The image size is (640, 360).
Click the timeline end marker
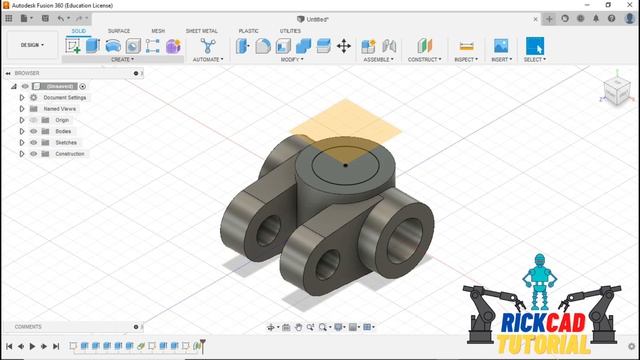(x=202, y=346)
